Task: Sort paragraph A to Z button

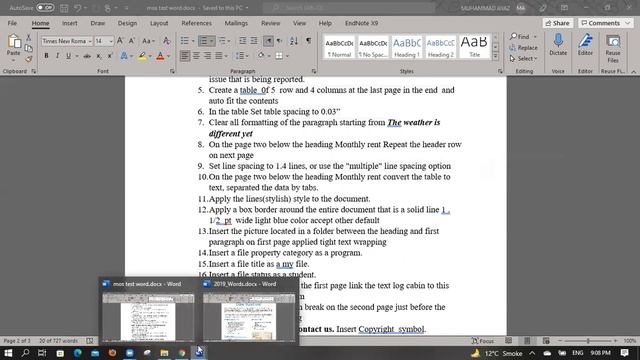Action: 294,41
